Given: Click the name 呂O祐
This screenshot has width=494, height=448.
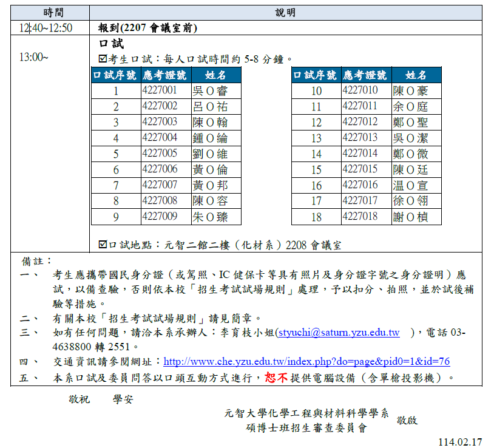Looking at the screenshot, I should (210, 107).
